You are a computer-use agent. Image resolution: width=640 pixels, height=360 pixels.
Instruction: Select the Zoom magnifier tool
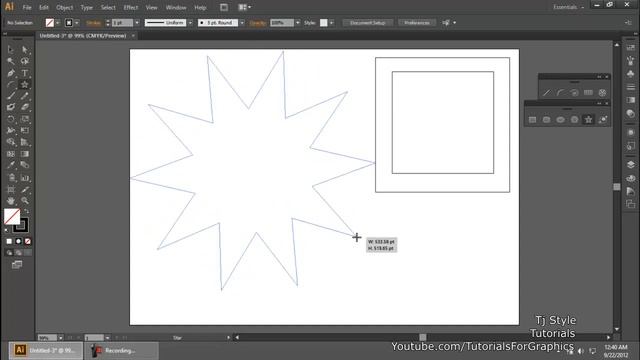24,201
